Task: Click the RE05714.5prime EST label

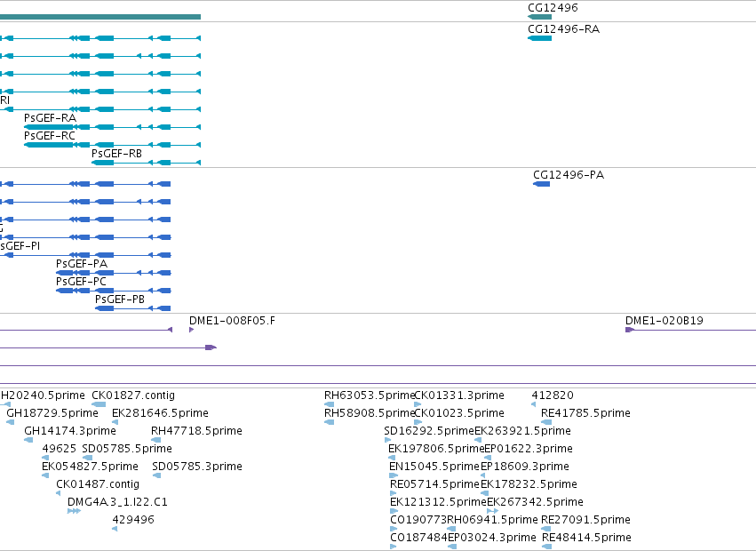Action: (x=435, y=484)
